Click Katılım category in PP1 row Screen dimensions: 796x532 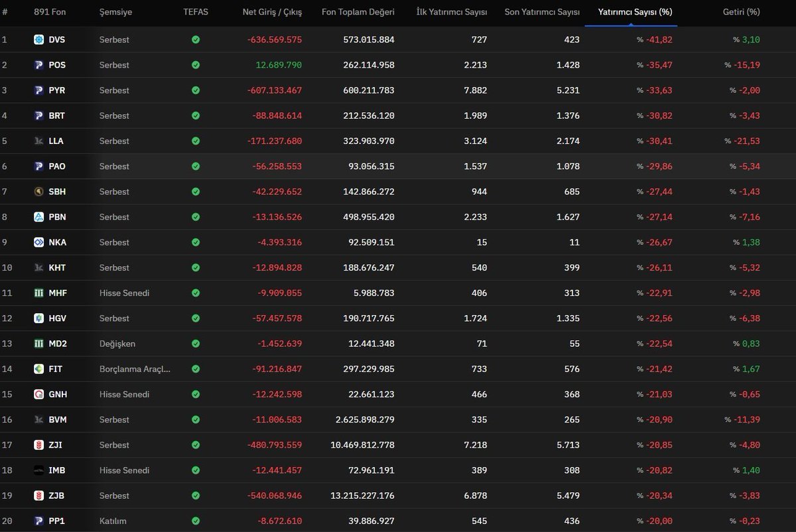click(113, 521)
